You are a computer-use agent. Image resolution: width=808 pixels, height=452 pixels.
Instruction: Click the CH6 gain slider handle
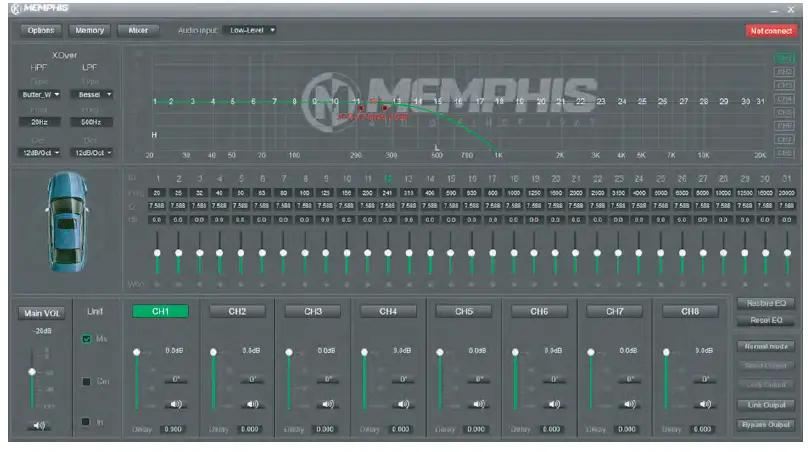(x=515, y=352)
